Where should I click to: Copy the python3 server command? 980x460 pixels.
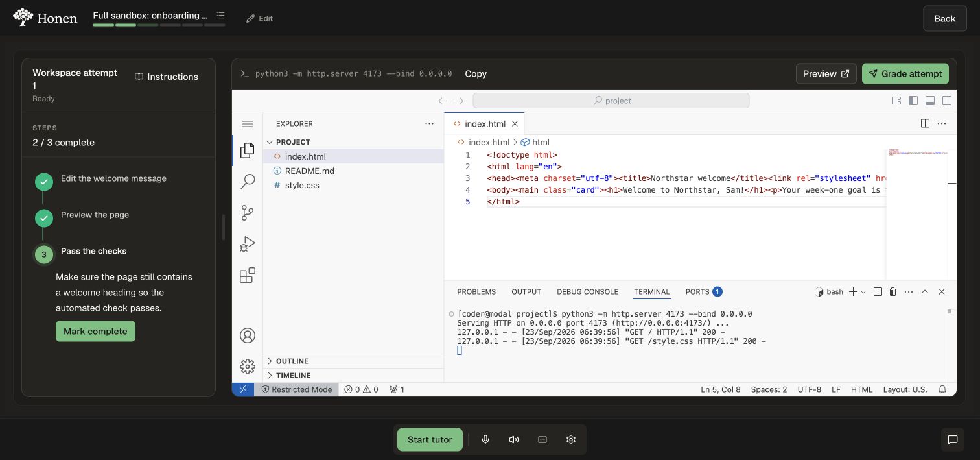[476, 74]
